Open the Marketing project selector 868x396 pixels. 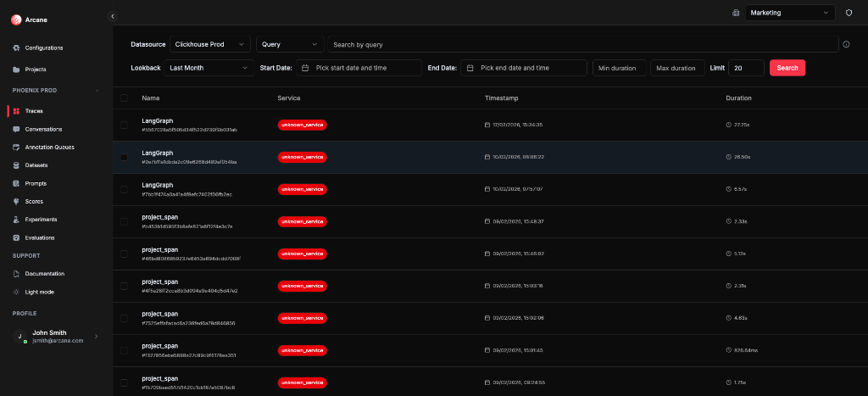tap(792, 13)
